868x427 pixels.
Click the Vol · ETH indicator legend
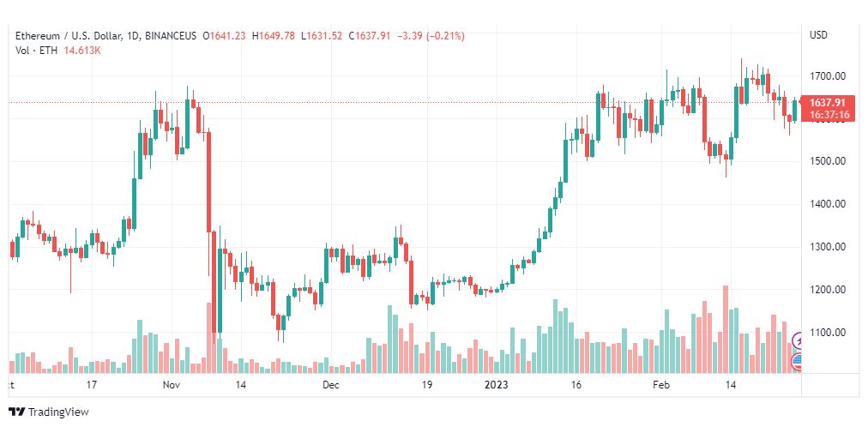point(36,50)
